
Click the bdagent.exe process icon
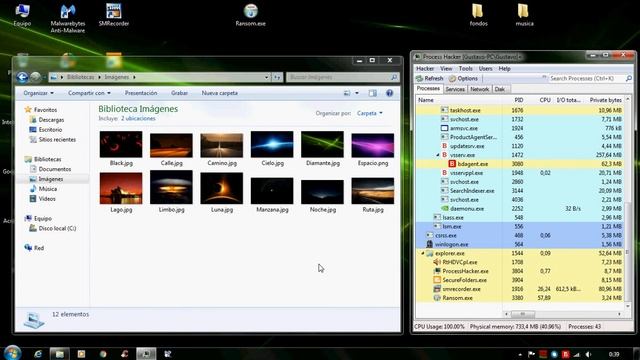[x=452, y=164]
